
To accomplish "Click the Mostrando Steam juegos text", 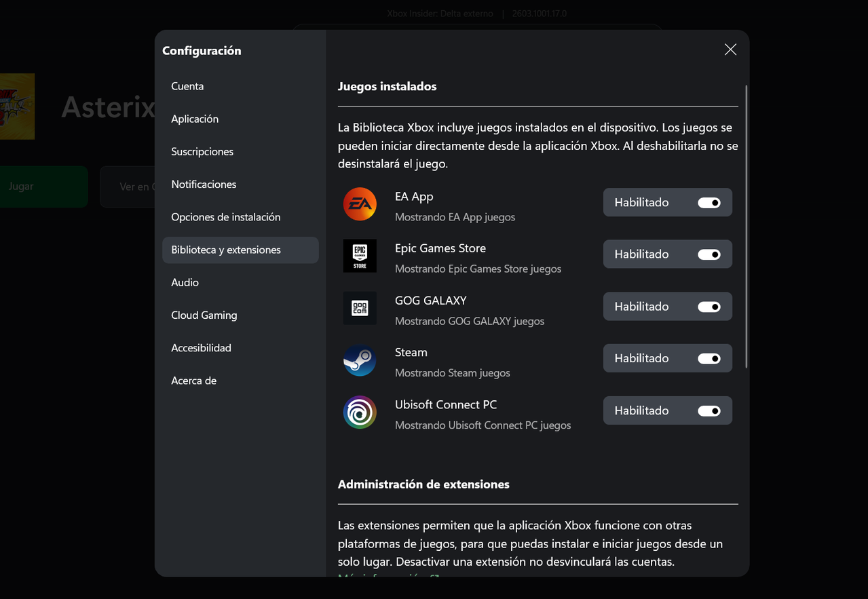I will [453, 373].
